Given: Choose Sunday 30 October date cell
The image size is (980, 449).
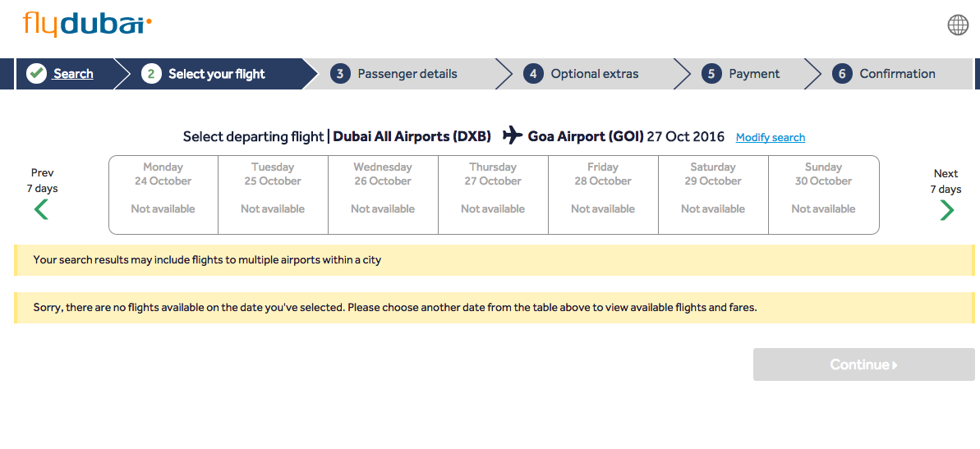Looking at the screenshot, I should 823,195.
